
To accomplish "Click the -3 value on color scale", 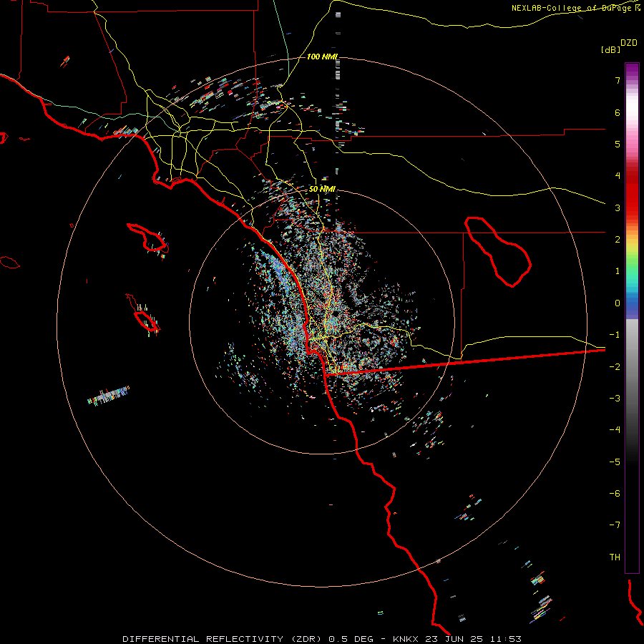I will 615,399.
